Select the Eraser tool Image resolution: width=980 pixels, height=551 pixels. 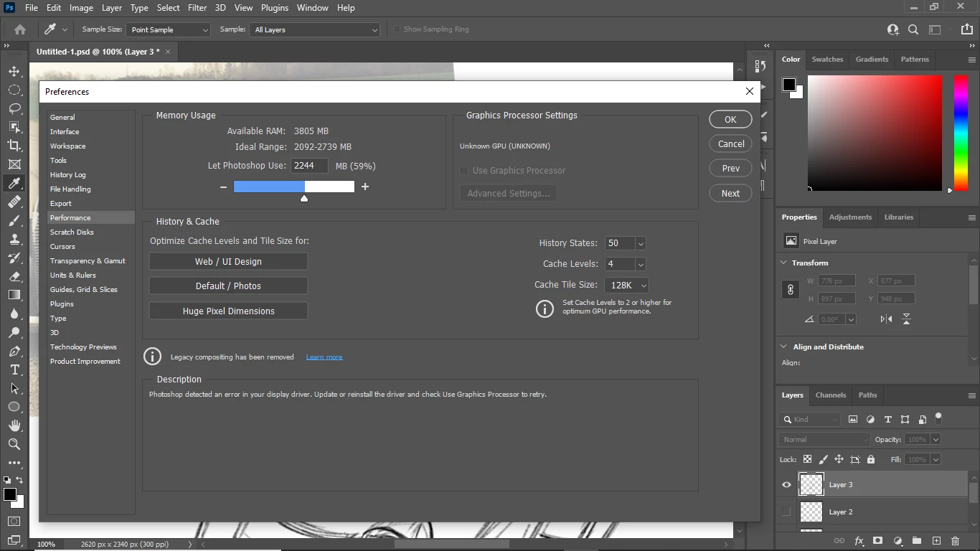[14, 277]
